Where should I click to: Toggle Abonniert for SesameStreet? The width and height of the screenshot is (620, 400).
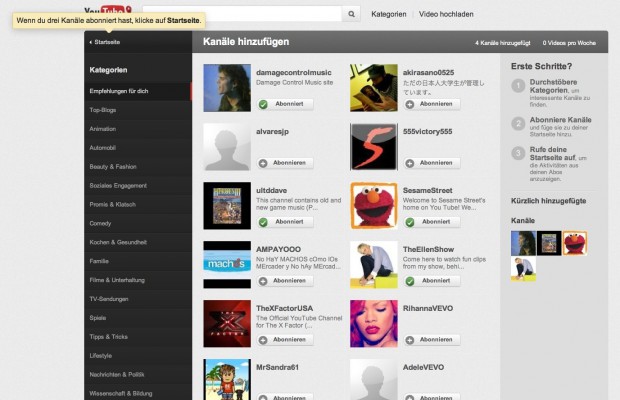pyautogui.click(x=432, y=222)
